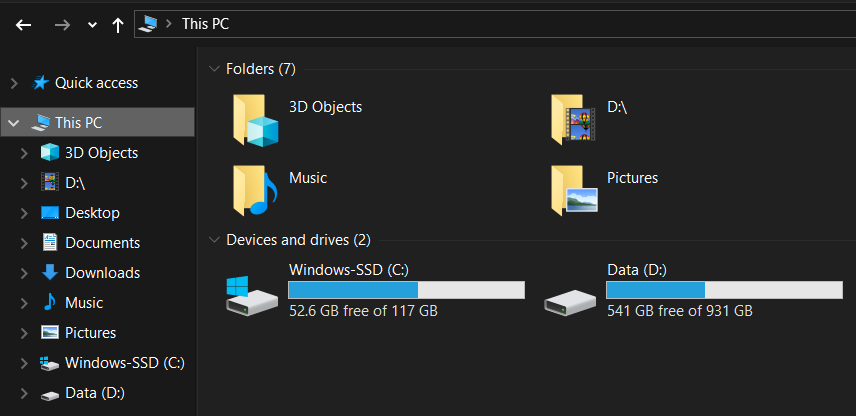
Task: Click the Windows-SSD (C:) usage bar
Action: 407,290
